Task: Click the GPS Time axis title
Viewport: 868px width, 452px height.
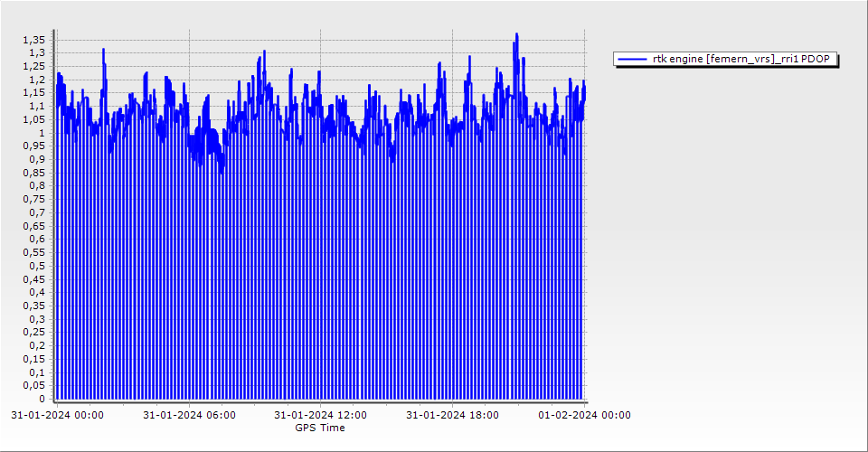Action: pos(320,428)
